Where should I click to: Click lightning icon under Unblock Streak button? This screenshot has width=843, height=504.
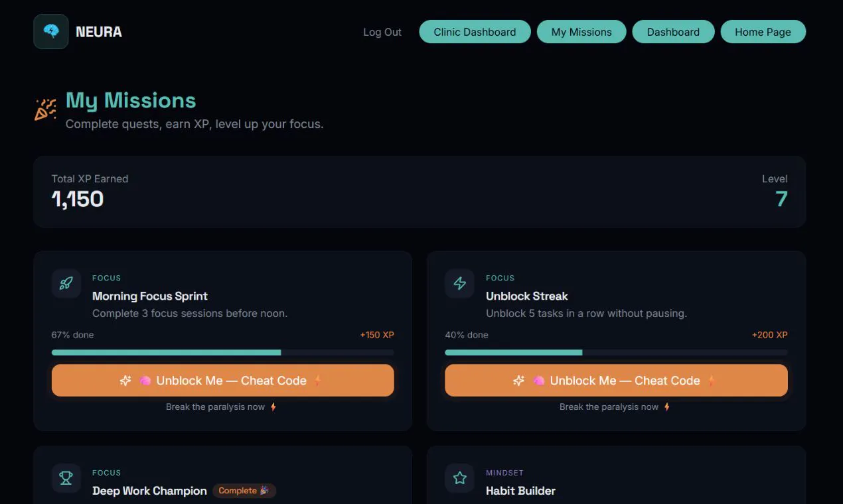tap(666, 407)
